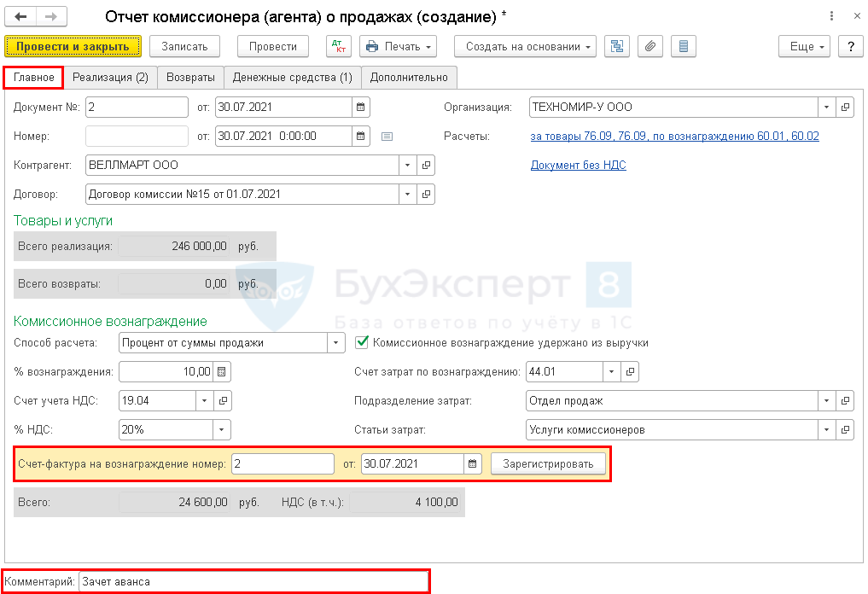Click the Документ без НДС link

(578, 165)
